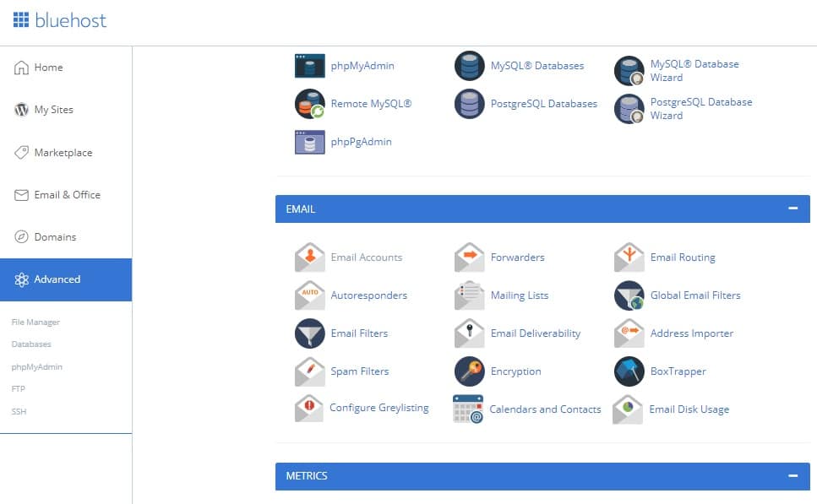The width and height of the screenshot is (817, 504).
Task: Open the Global Email Filters icon
Action: click(x=629, y=295)
